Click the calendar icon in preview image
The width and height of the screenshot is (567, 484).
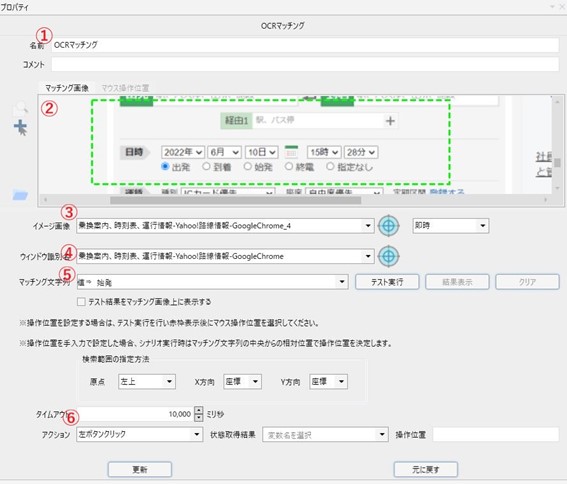pos(291,152)
